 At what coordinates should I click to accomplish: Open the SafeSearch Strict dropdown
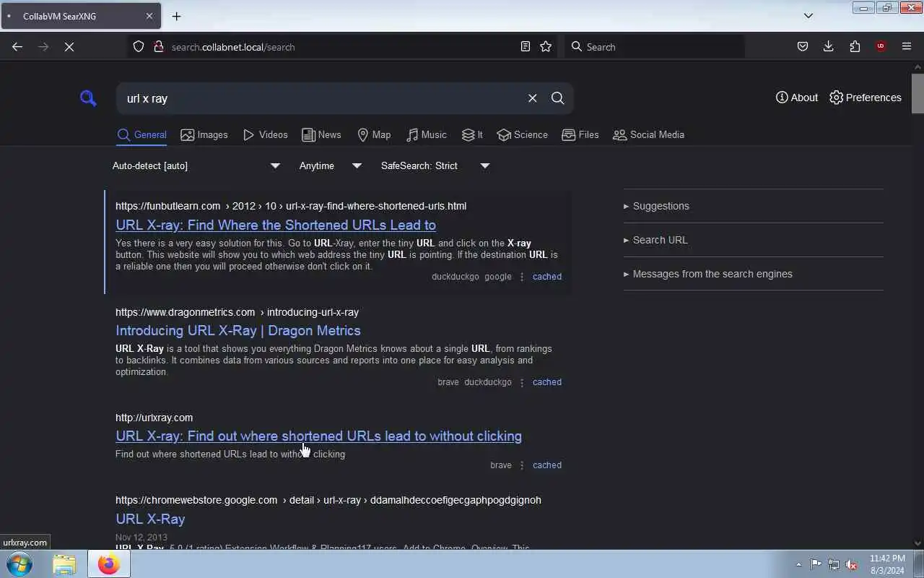(435, 165)
